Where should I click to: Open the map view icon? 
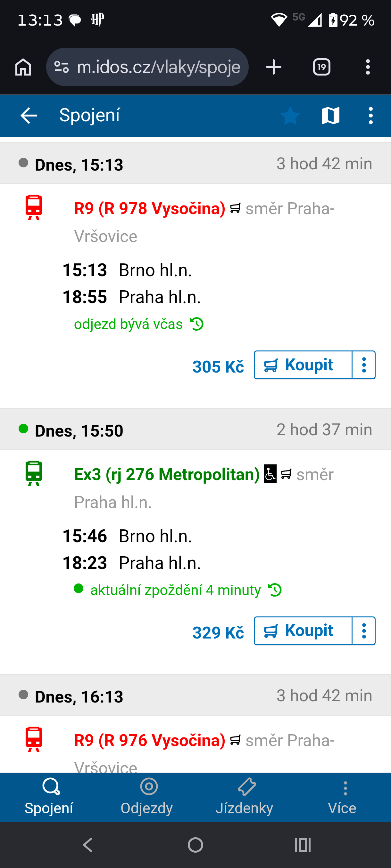point(330,116)
